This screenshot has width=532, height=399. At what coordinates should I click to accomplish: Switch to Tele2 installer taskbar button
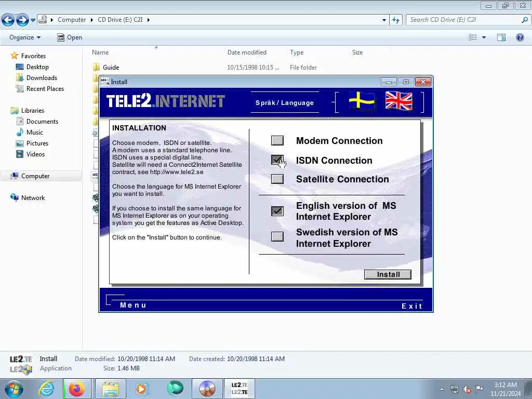point(240,389)
